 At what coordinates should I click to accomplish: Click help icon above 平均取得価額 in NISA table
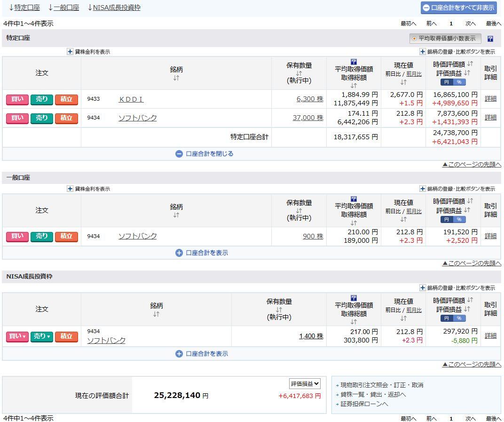[354, 298]
